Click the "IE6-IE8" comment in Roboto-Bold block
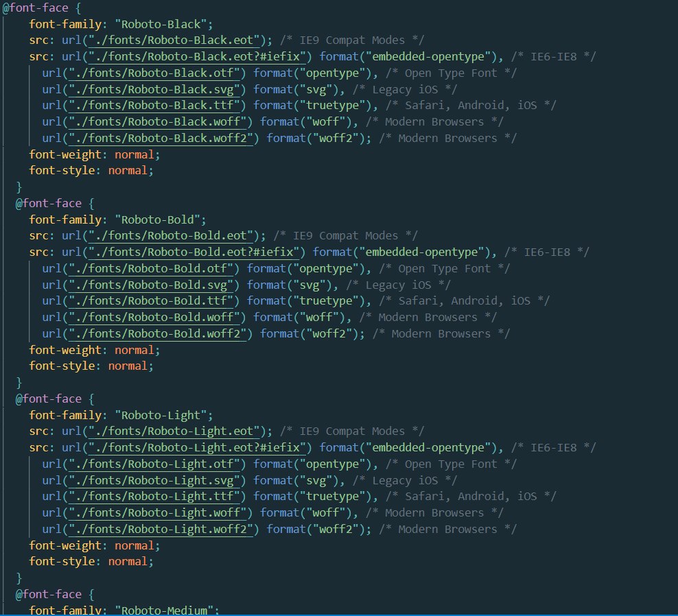Viewport: 678px width, 616px height. point(547,252)
